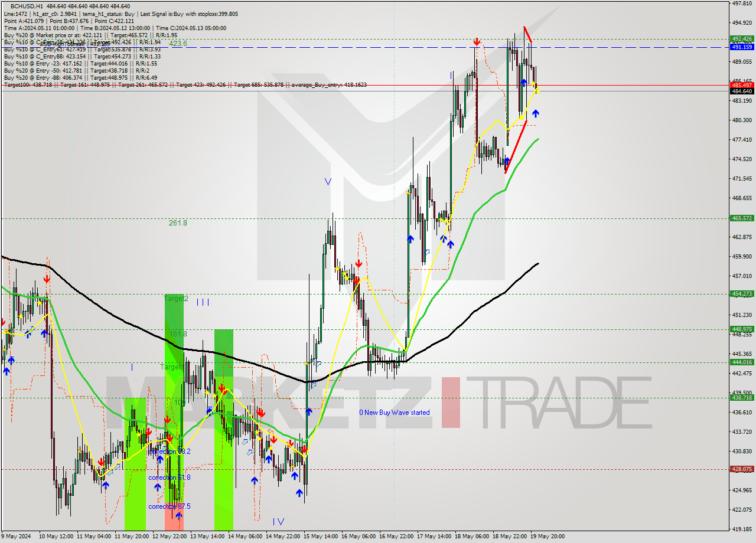Select the blue 'I V' wave label
Image resolution: width=756 pixels, height=543 pixels.
pos(279,521)
